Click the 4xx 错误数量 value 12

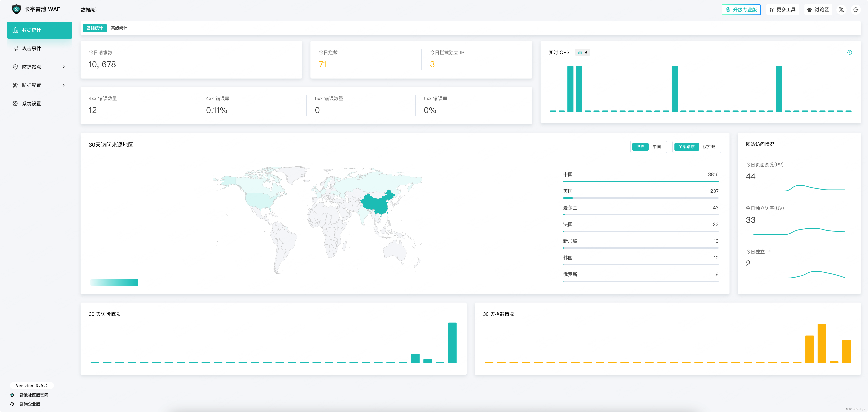coord(93,110)
